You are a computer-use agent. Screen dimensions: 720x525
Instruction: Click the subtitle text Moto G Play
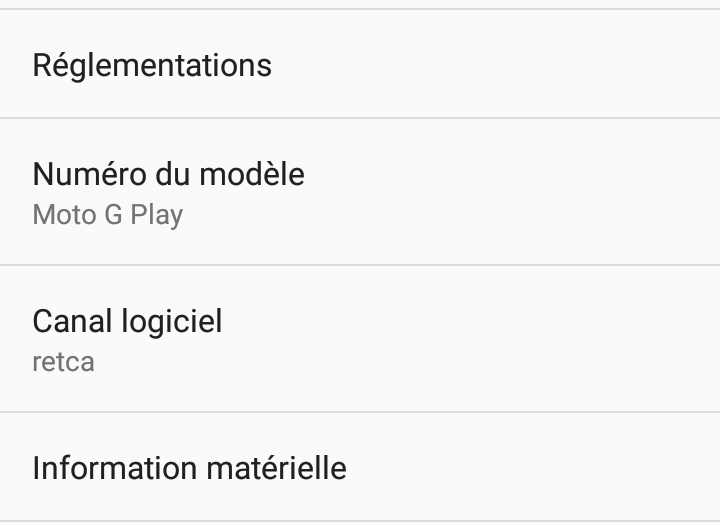coord(108,215)
